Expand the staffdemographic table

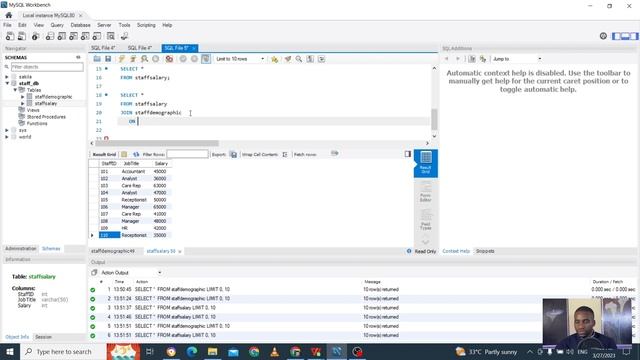pyautogui.click(x=23, y=97)
